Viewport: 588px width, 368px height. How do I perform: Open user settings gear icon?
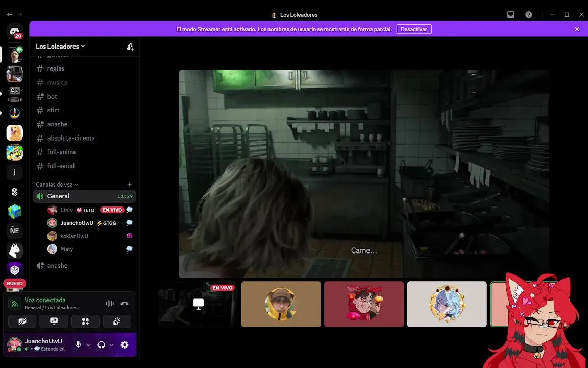(125, 344)
